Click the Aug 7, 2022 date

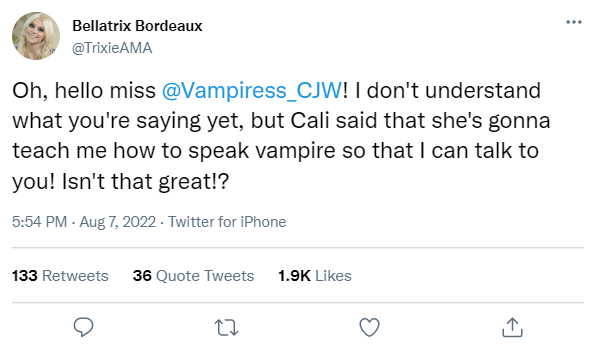point(117,222)
